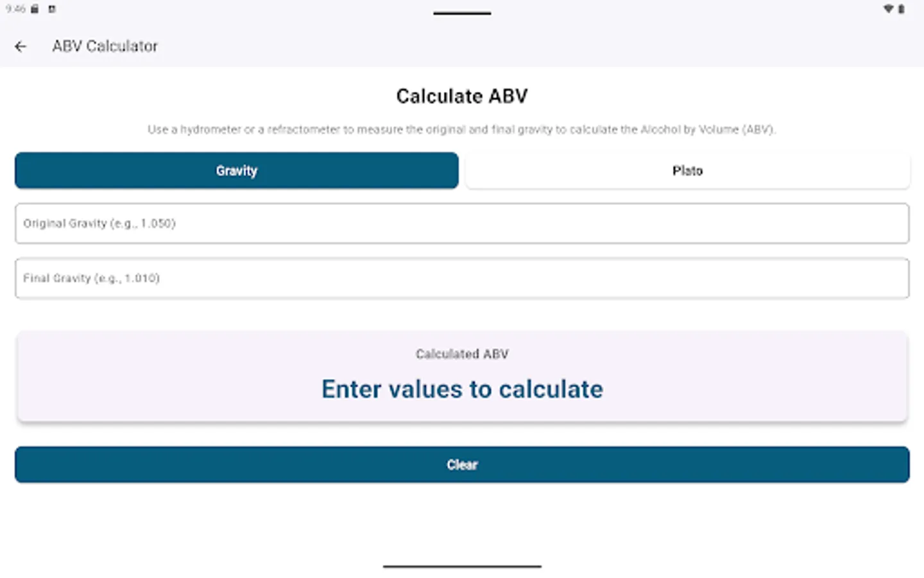
Task: Click the Calculate ABV heading
Action: click(461, 96)
